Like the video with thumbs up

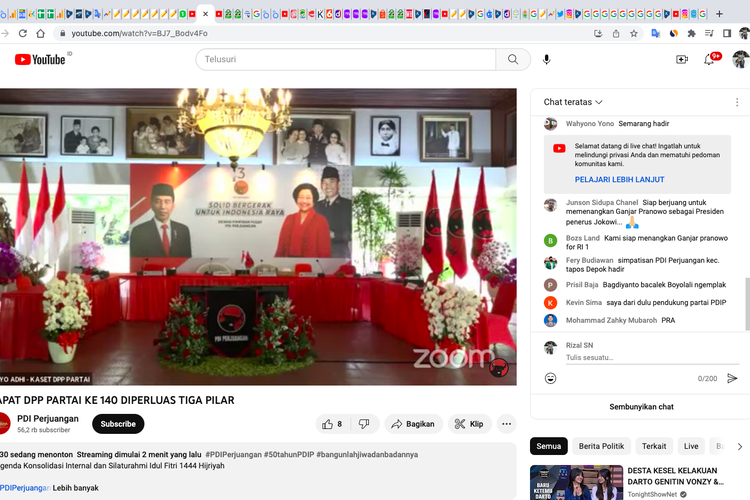click(331, 424)
